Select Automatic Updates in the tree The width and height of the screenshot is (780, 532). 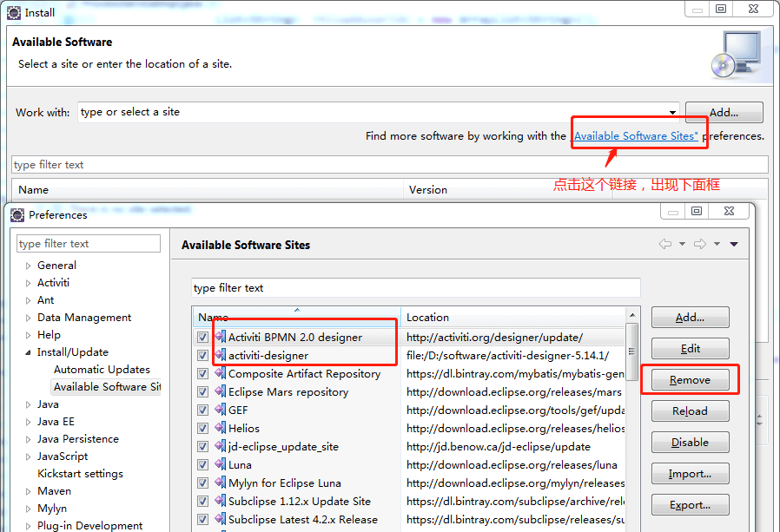(102, 370)
